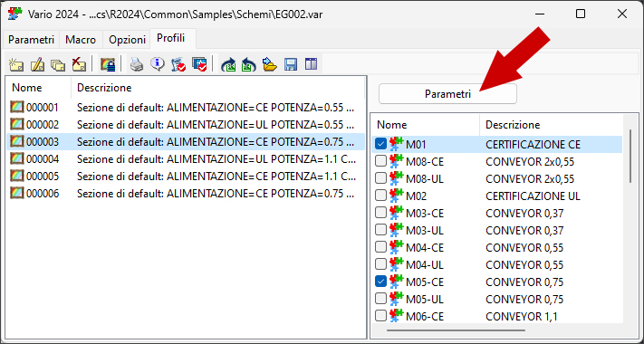Screen dimensions: 644x344
Task: Sort profiles by Nome column header
Action: point(39,88)
